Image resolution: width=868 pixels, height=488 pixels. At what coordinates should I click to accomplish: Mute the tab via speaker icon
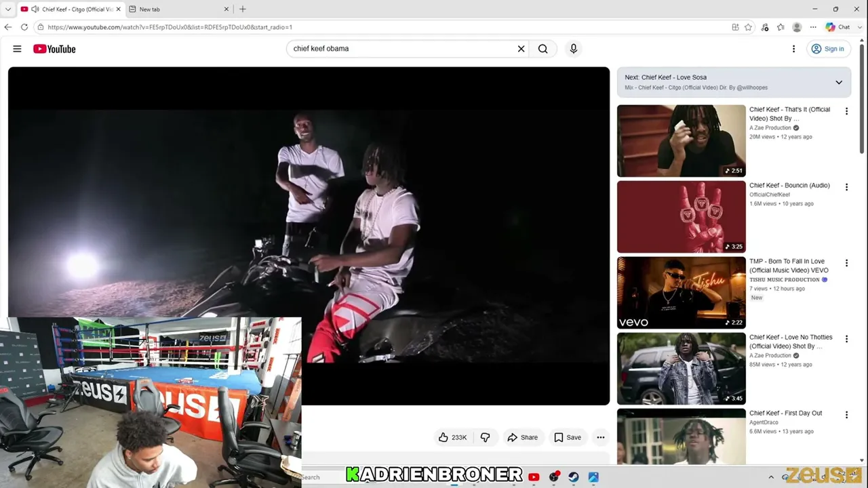pos(35,9)
